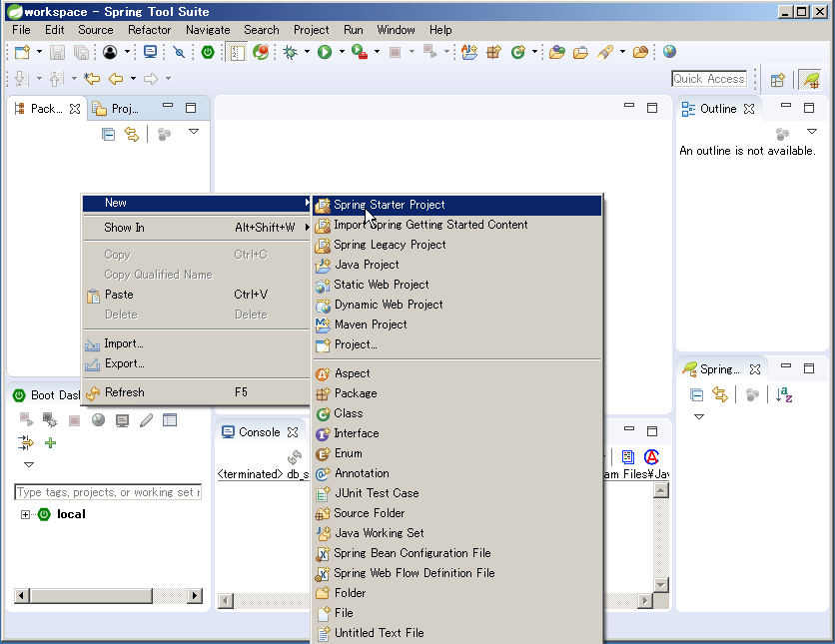Click the Open Console icon in Boot Dashboard
Image resolution: width=835 pixels, height=644 pixels.
point(122,421)
